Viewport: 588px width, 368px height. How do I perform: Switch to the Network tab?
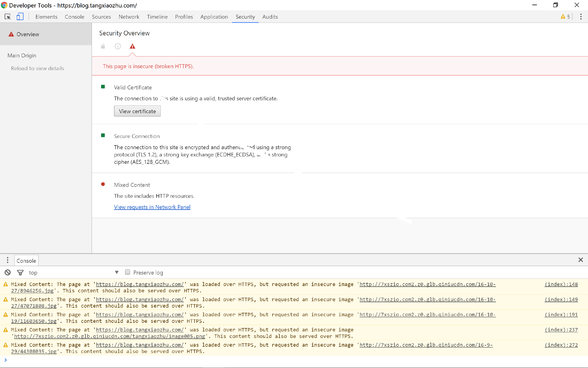tap(129, 17)
